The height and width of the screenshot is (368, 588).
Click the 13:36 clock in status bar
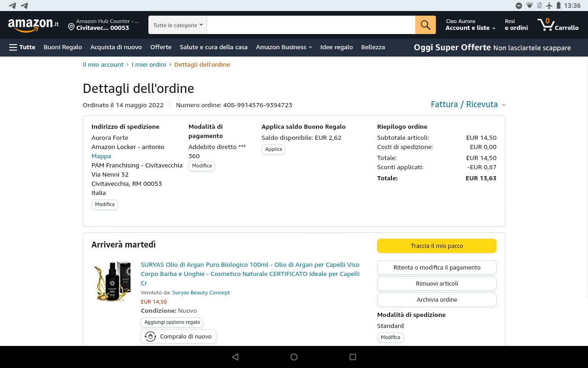pos(572,6)
